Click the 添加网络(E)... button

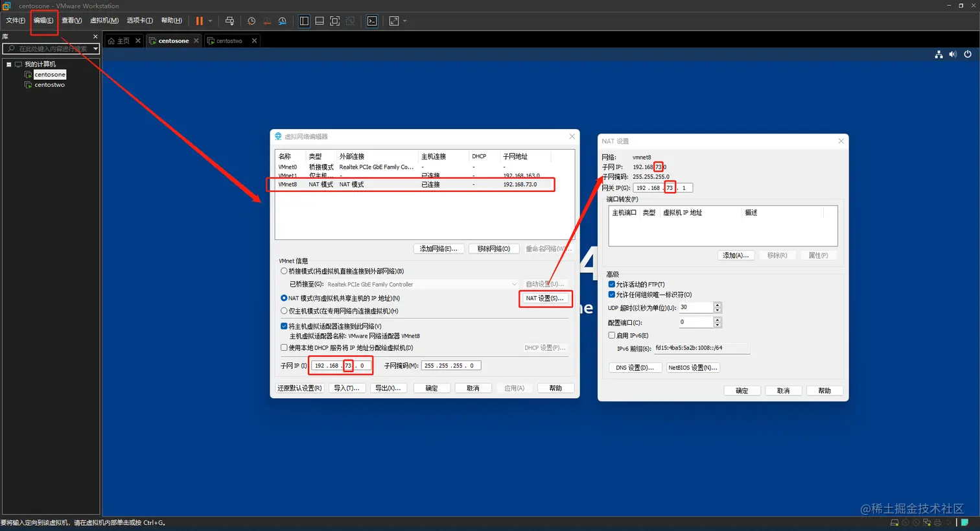click(x=439, y=249)
